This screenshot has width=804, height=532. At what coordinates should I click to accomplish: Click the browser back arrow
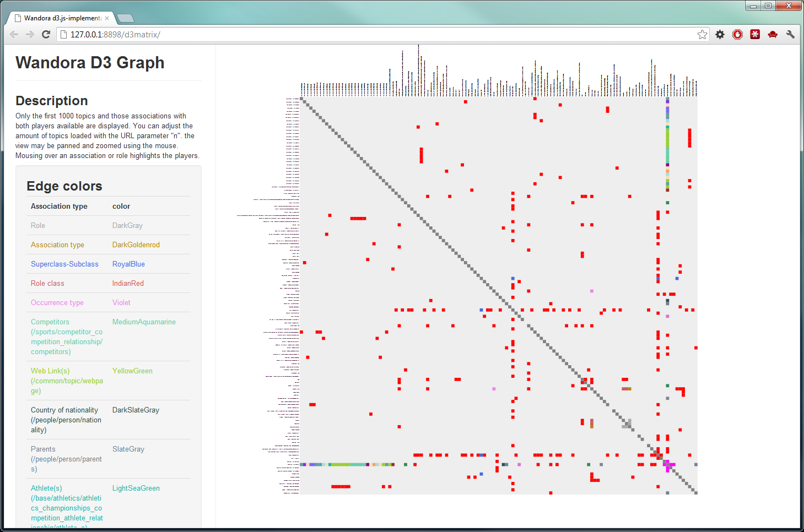[14, 34]
